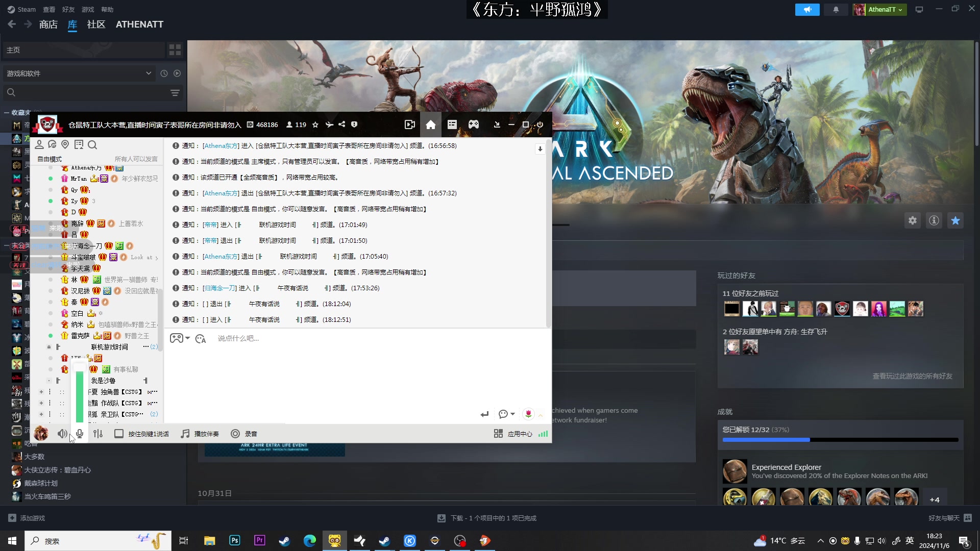
Task: Go to the 商店 tab
Action: point(48,24)
